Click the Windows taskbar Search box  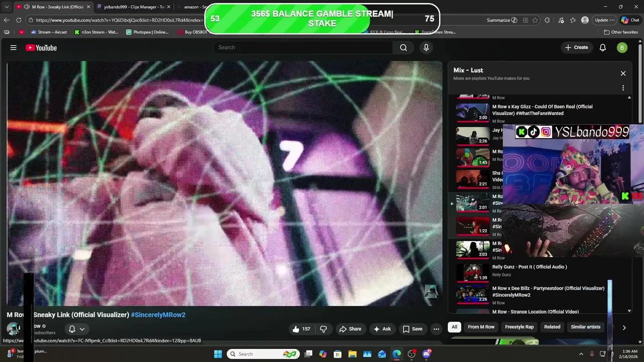coord(263,354)
